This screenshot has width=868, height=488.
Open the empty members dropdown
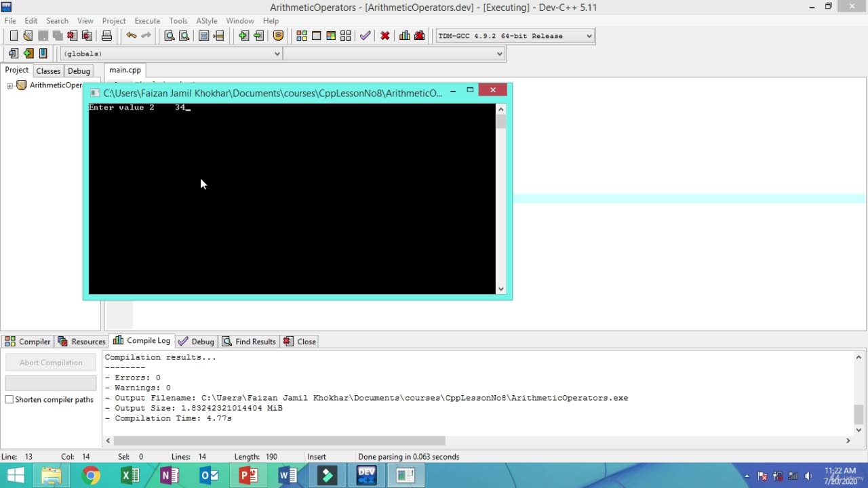click(394, 54)
